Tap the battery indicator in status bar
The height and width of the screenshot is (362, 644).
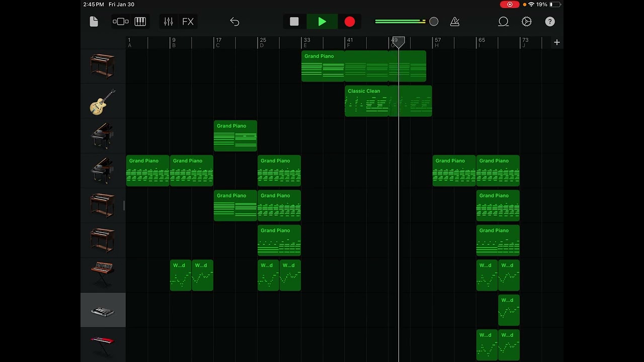point(555,5)
